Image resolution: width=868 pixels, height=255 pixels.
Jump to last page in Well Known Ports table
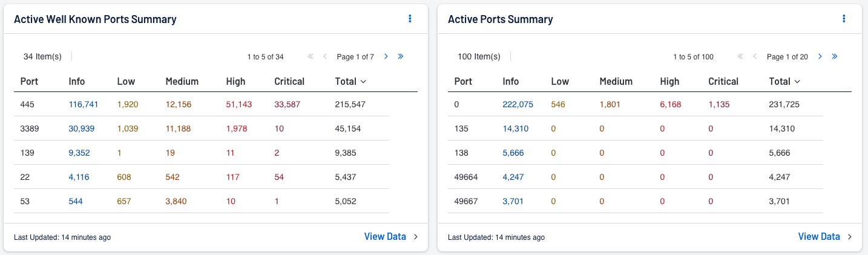(401, 56)
